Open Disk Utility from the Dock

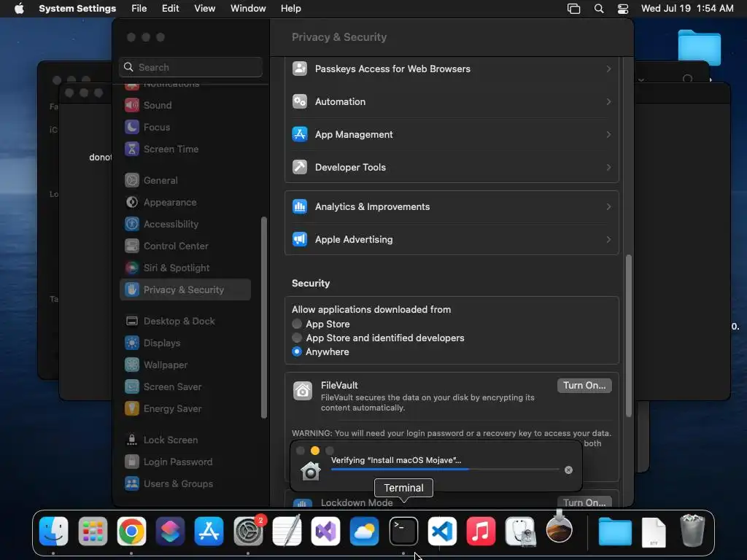coord(520,531)
